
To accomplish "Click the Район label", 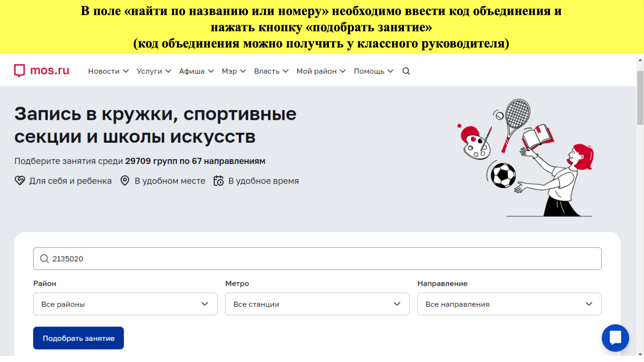I will [45, 283].
